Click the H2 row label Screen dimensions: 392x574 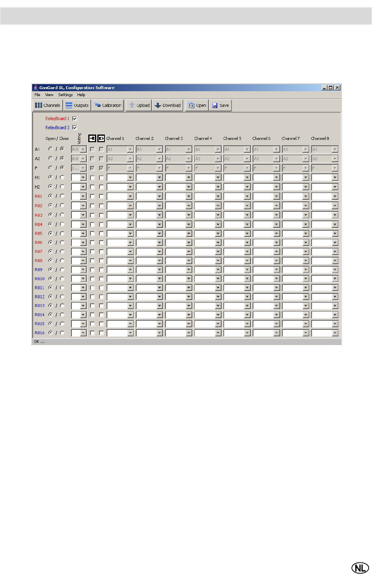(x=37, y=187)
